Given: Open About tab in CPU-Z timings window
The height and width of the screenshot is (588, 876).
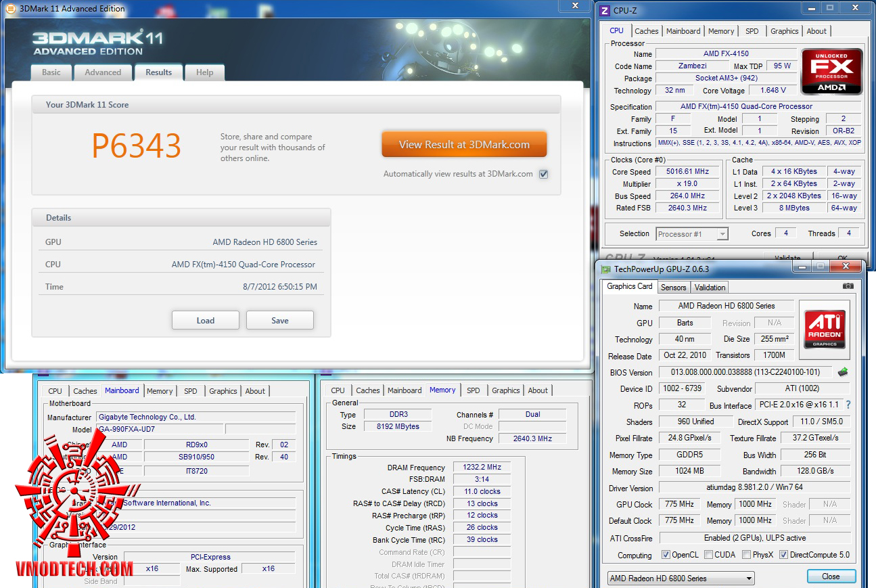Looking at the screenshot, I should pos(538,390).
